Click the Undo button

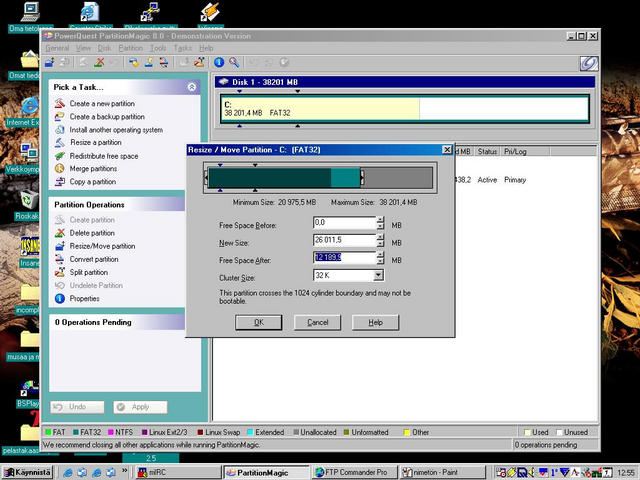pos(77,407)
